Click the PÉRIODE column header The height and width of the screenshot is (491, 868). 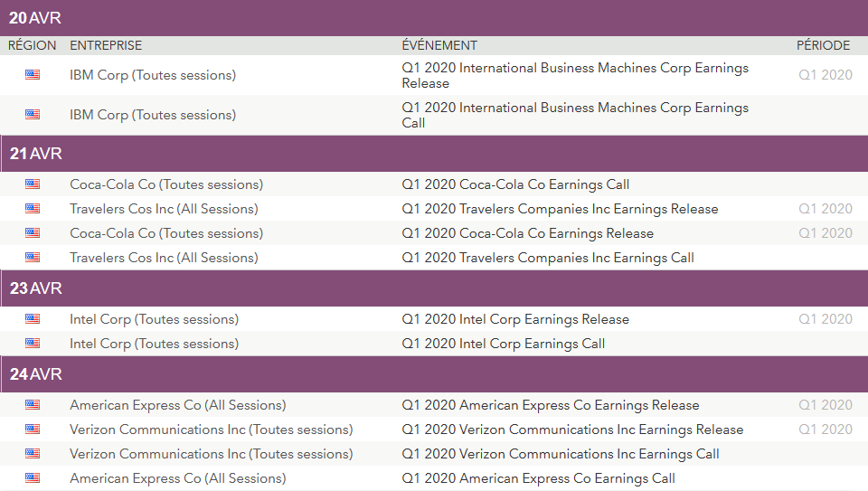823,45
